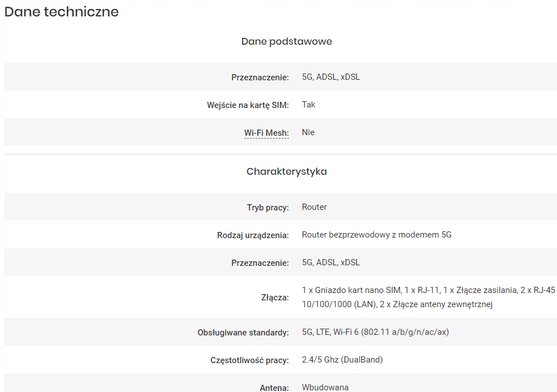
Task: Click the "Wejście na kartę SIM" label
Action: tap(248, 105)
